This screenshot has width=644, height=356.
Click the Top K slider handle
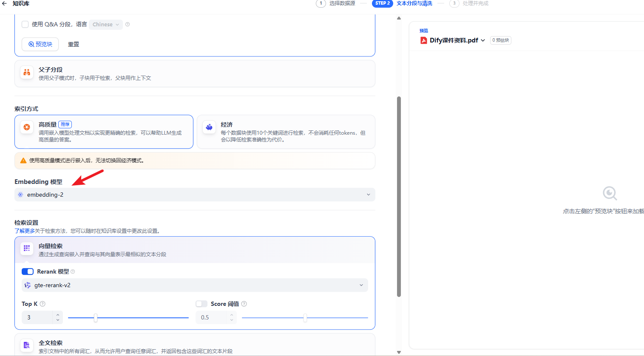pyautogui.click(x=96, y=318)
